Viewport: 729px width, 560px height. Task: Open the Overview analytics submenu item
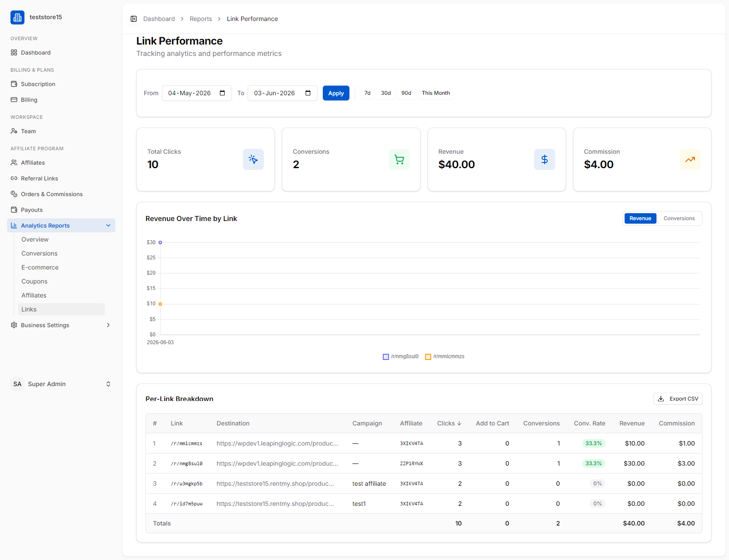point(61,239)
